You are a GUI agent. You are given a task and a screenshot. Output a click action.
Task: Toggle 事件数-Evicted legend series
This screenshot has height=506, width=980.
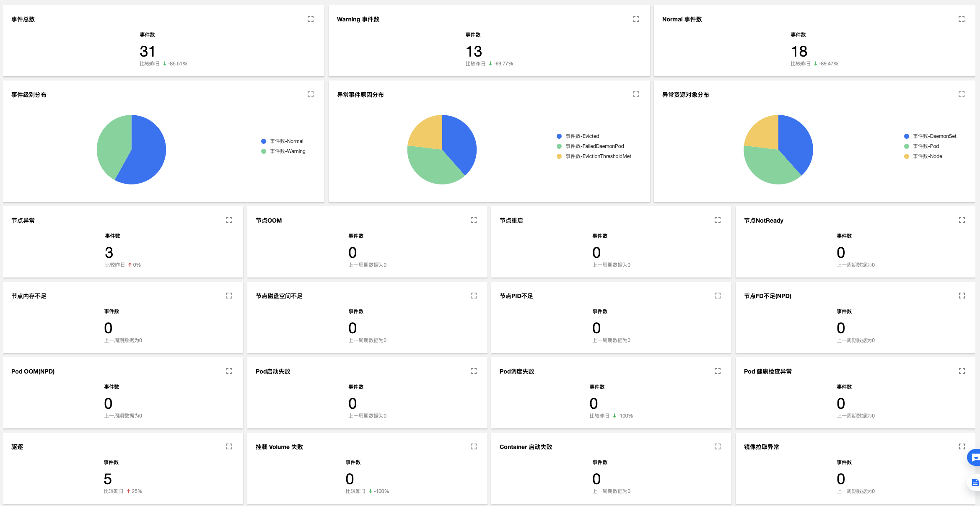point(578,136)
